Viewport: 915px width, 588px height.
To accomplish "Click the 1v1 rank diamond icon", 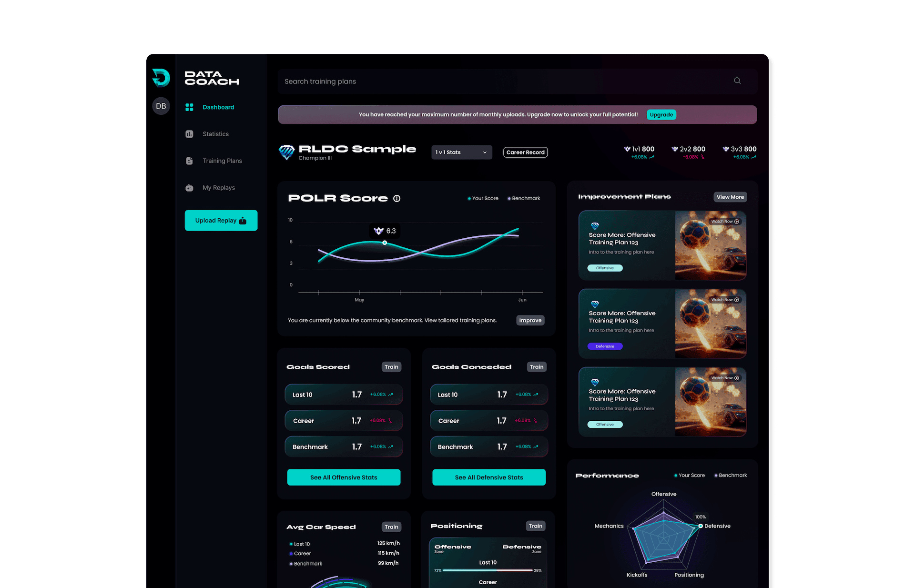I will [627, 149].
